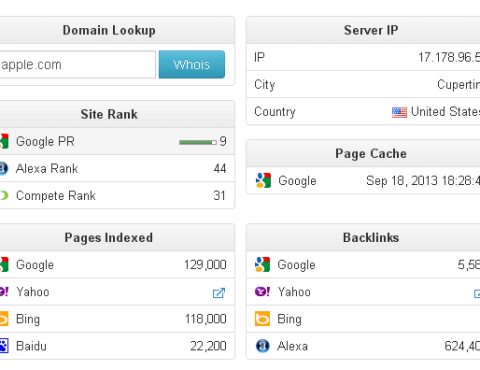
Task: Click the United States flag icon
Action: coord(399,112)
